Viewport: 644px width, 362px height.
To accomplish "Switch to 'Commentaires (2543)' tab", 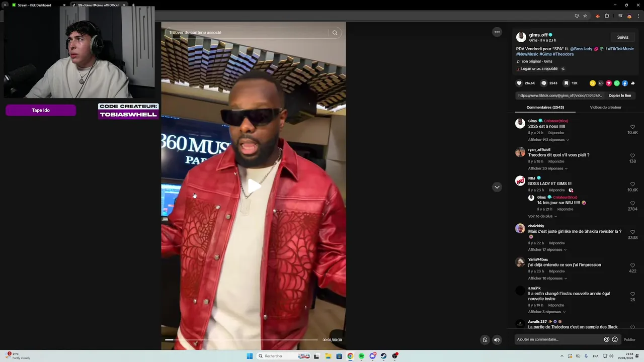I will point(545,107).
